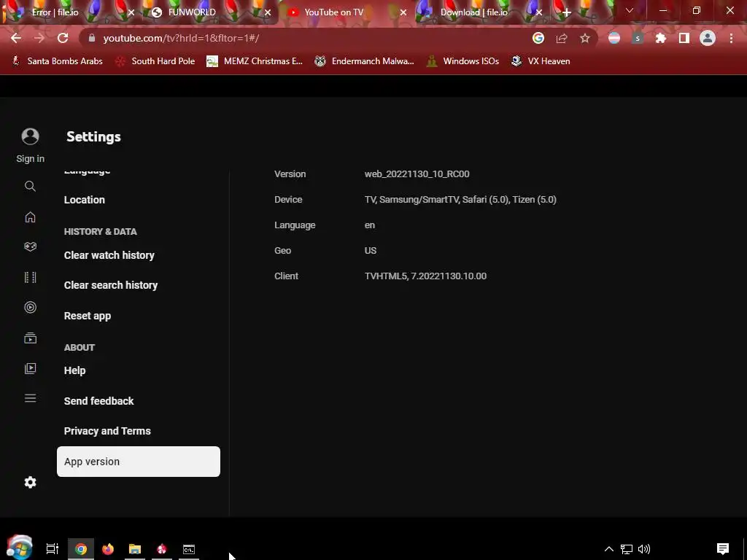Click the Sign in account avatar
Screen dimensions: 747x560
tap(30, 136)
